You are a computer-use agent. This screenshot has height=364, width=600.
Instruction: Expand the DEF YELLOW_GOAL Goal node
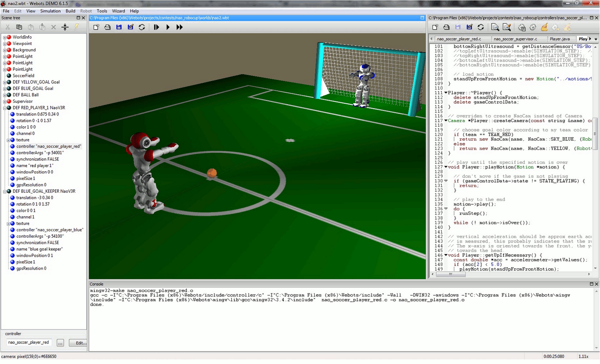pyautogui.click(x=4, y=82)
